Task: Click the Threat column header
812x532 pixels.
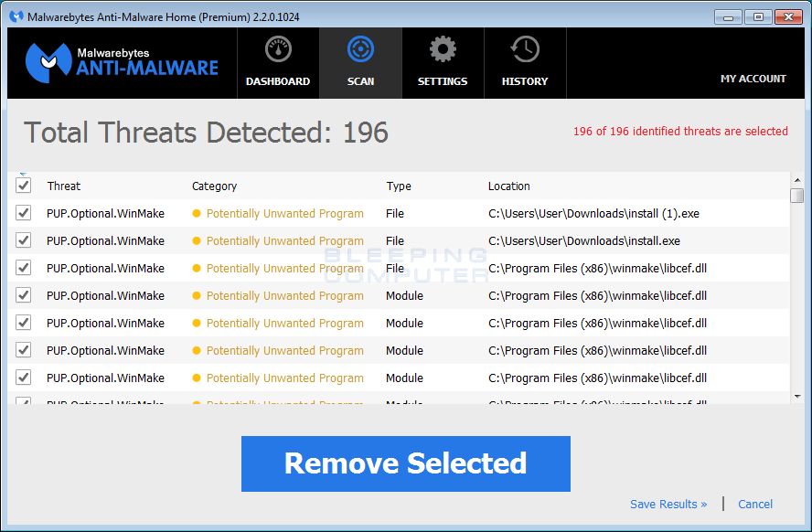Action: click(63, 186)
